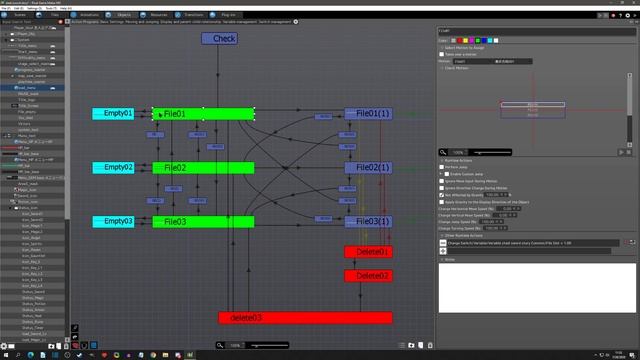640x360 pixels.
Task: Pick the red action color swatch
Action: tap(459, 40)
